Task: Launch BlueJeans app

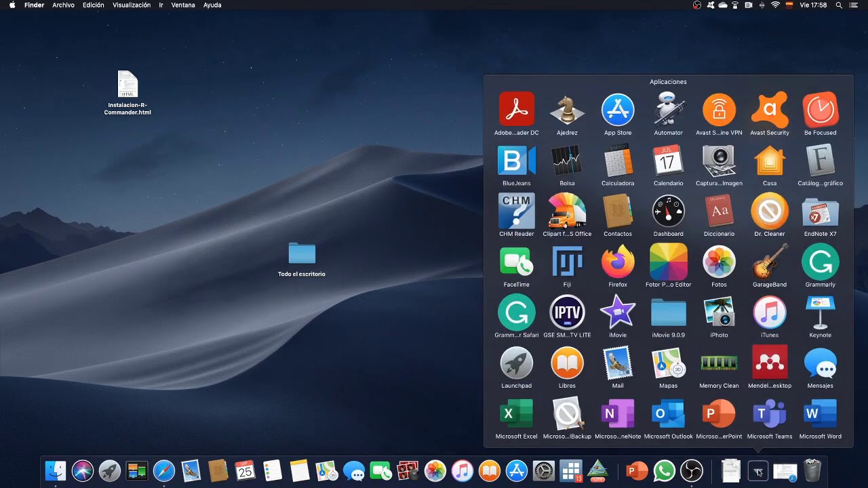Action: (516, 160)
